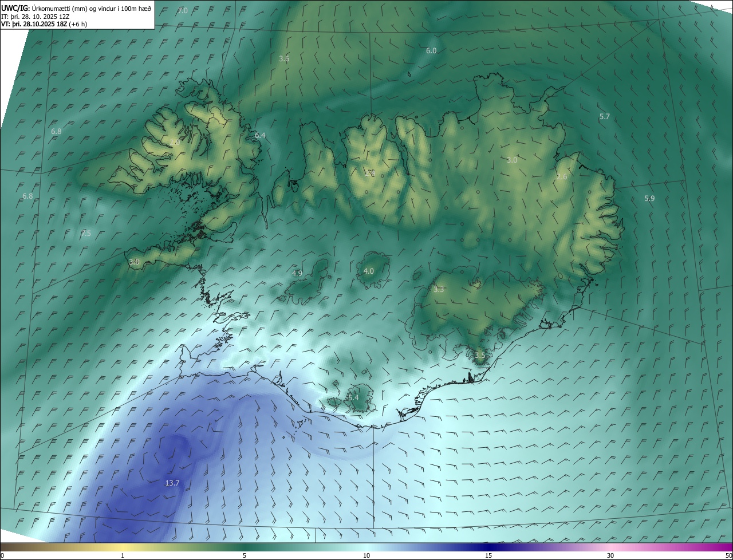Select the IT initial time line
The image size is (733, 560).
[x=36, y=17]
